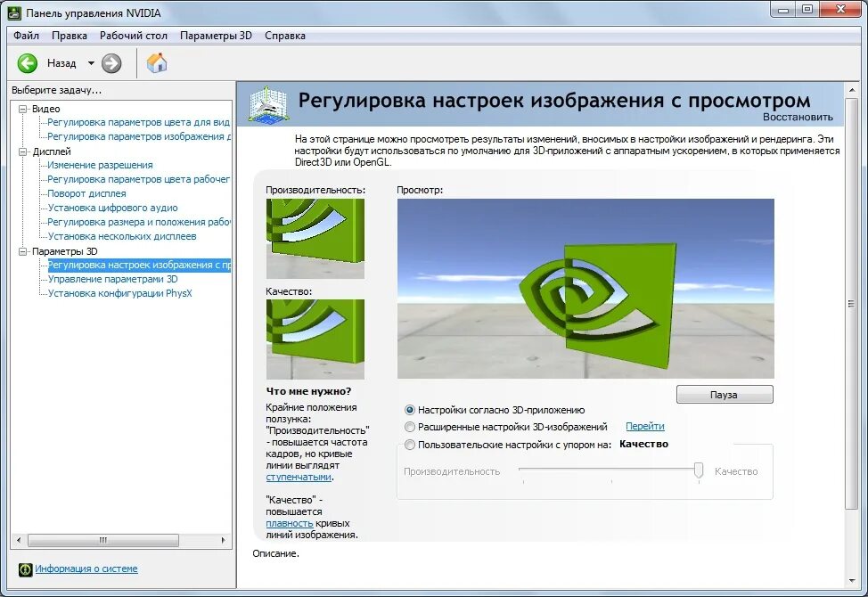Image resolution: width=868 pixels, height=597 pixels.
Task: Select Регулировка настроек изображения с просмотром
Action: pyautogui.click(x=139, y=265)
